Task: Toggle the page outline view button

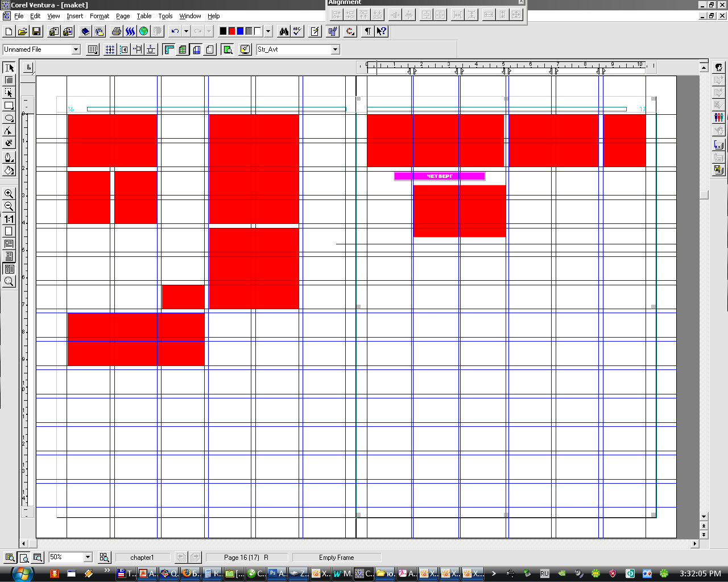Action: (x=210, y=49)
